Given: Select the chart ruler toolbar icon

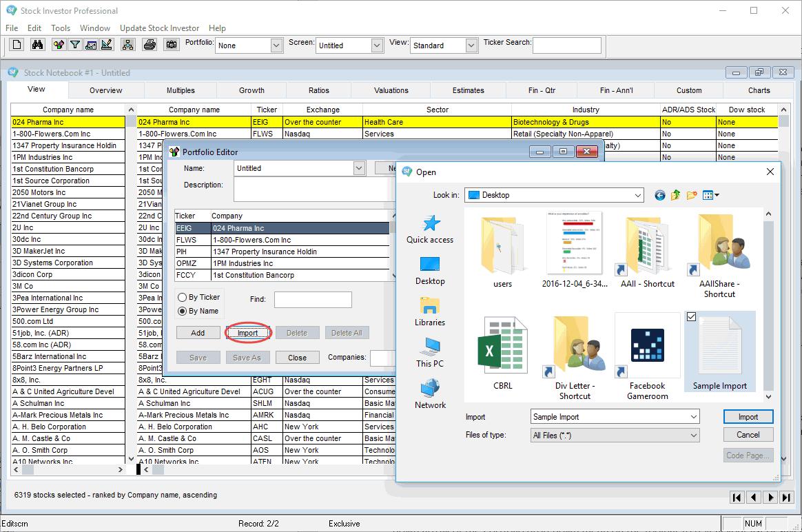Looking at the screenshot, I should click(x=106, y=45).
